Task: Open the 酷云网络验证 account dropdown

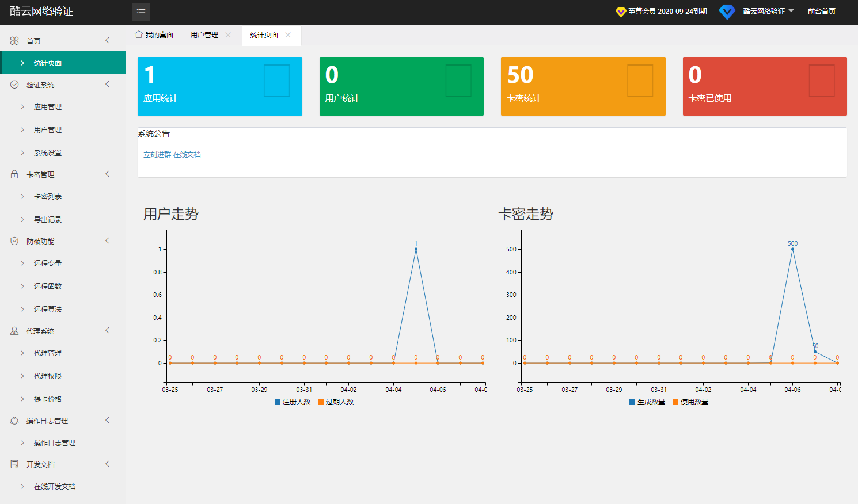Action: tap(768, 12)
